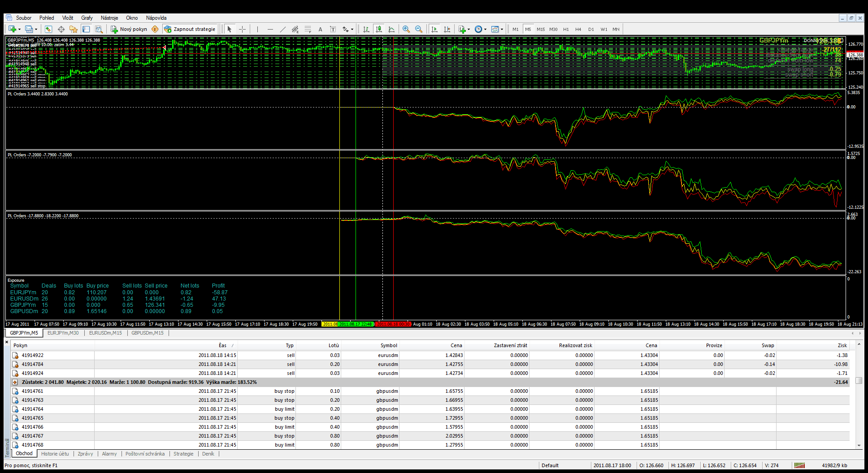Set timeframe to D1
The height and width of the screenshot is (473, 868).
[x=591, y=29]
